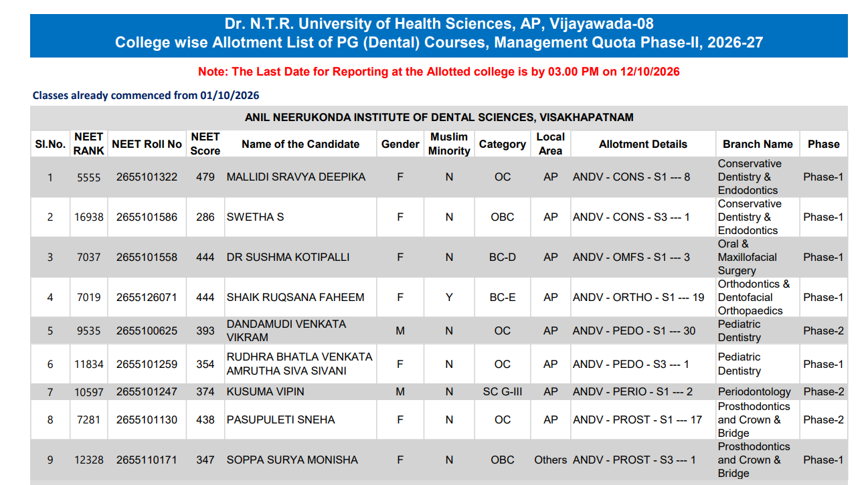
Task: Select roll number 2655126071
Action: click(147, 298)
